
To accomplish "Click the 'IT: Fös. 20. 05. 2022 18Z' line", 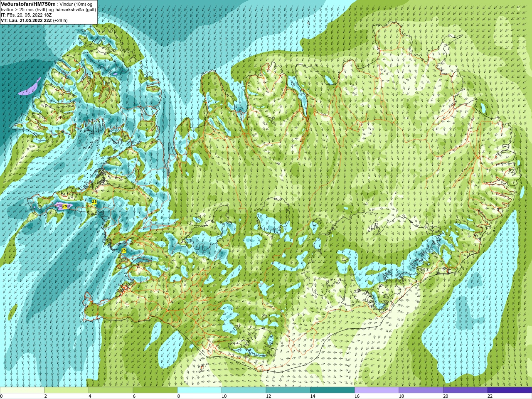I will tap(26, 15).
